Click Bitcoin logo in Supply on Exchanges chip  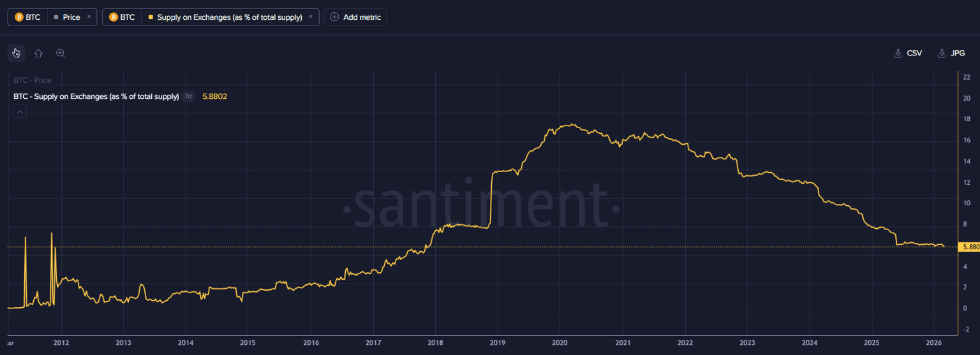pyautogui.click(x=114, y=17)
